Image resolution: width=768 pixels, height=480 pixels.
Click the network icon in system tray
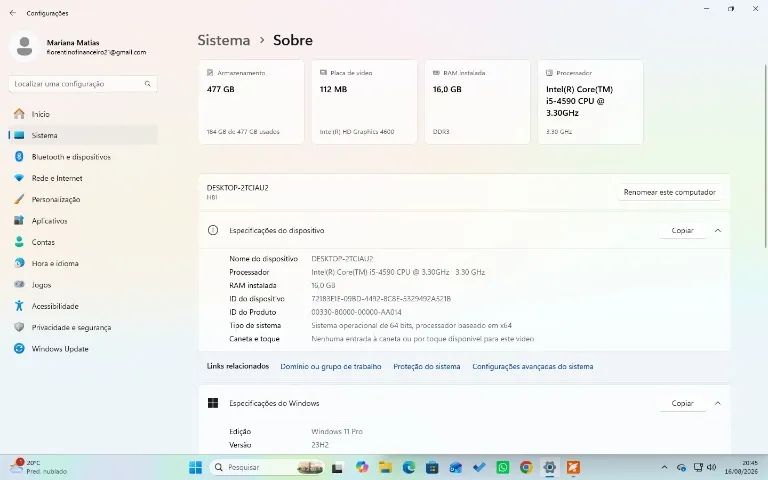pos(698,467)
